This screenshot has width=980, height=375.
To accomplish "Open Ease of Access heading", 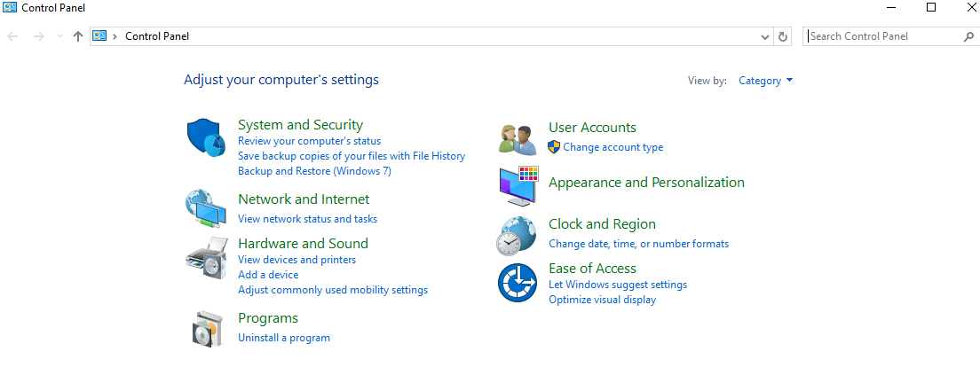I will (x=592, y=269).
